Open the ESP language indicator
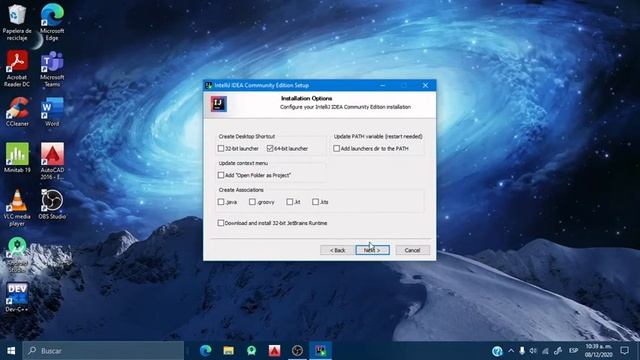 573,351
